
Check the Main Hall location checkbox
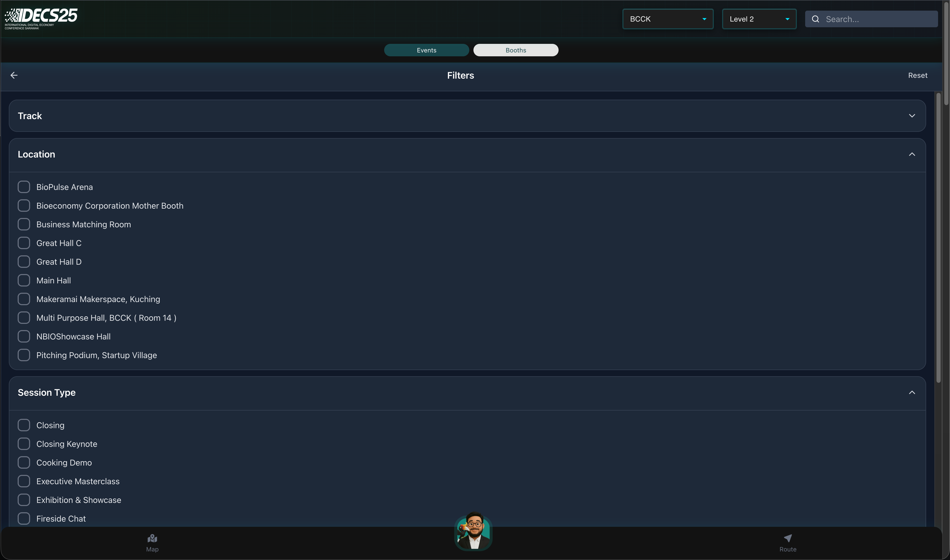[x=24, y=280]
